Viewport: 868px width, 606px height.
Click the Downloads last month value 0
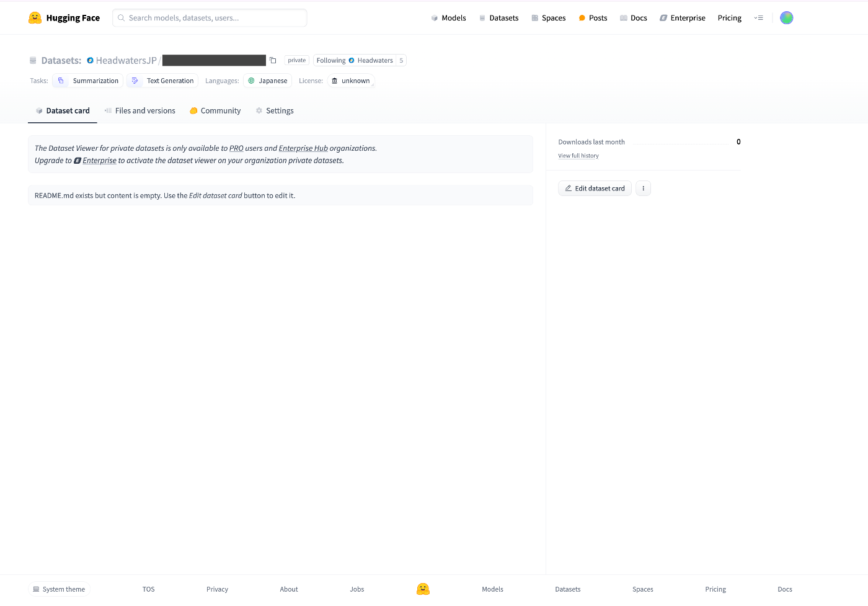coord(738,142)
